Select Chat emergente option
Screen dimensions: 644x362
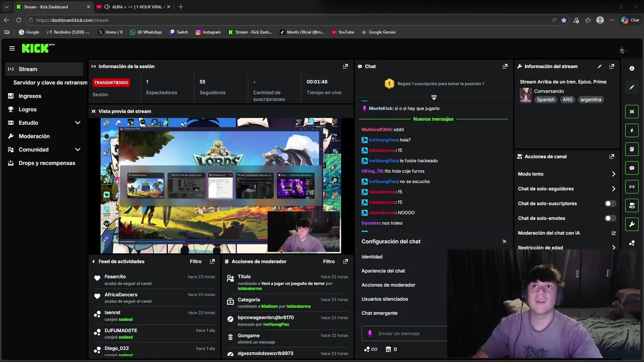pyautogui.click(x=379, y=313)
